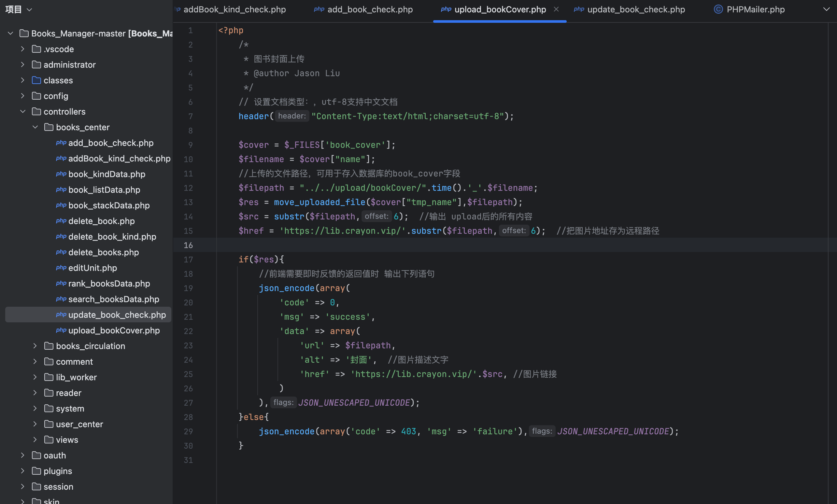The height and width of the screenshot is (504, 837).
Task: Collapse the books_center folder
Action: tap(35, 127)
